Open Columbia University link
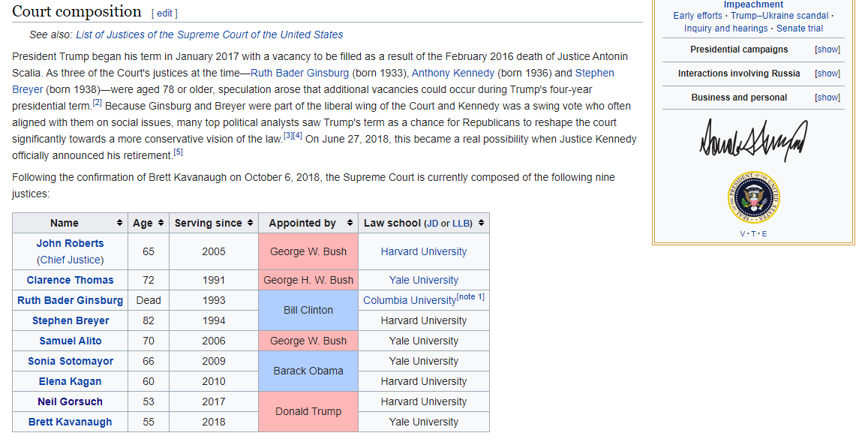Image resolution: width=868 pixels, height=442 pixels. pyautogui.click(x=410, y=300)
